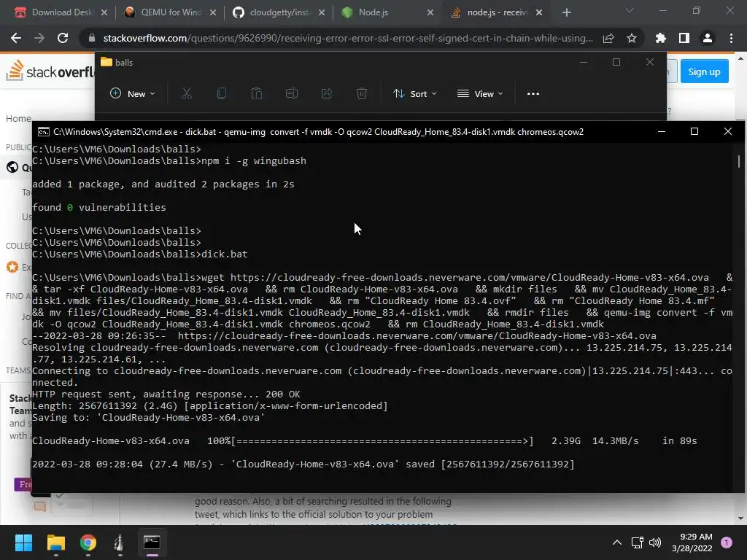Click Share icon in Explorer toolbar
Screen dimensions: 747x560
[x=327, y=94]
